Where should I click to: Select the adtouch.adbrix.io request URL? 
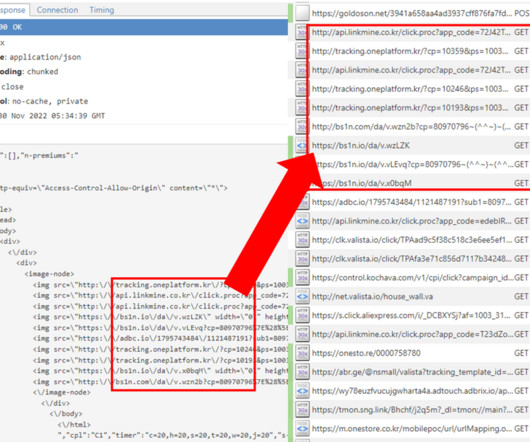[x=413, y=391]
